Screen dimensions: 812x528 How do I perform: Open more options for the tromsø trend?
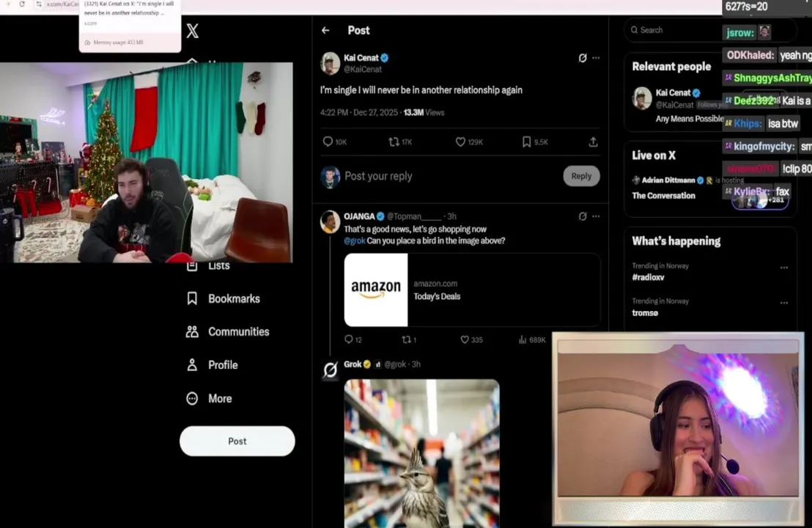click(x=784, y=303)
